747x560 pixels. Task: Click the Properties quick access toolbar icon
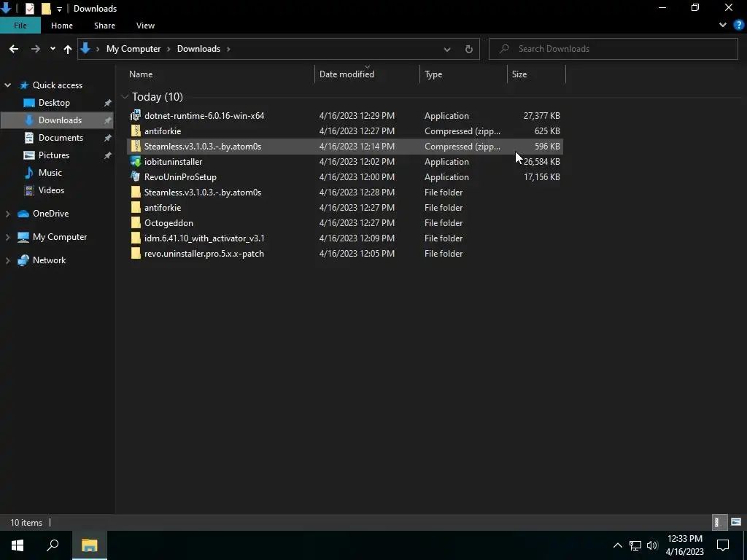tap(29, 8)
